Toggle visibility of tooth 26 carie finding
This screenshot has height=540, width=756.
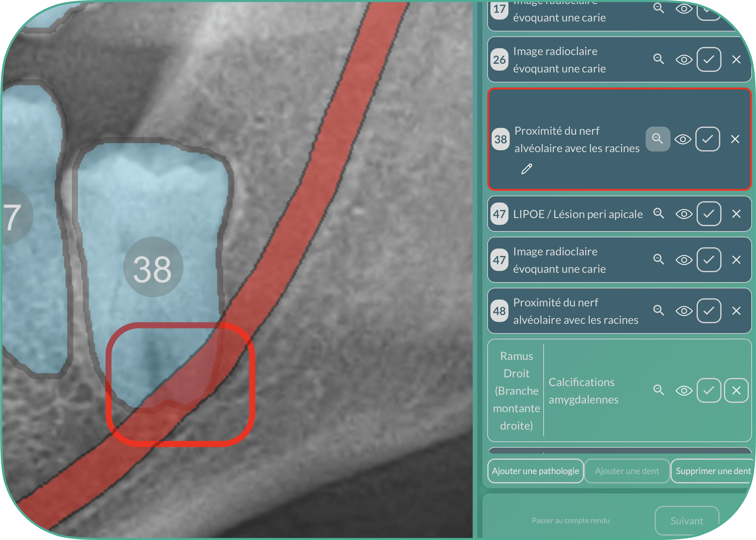tap(684, 60)
